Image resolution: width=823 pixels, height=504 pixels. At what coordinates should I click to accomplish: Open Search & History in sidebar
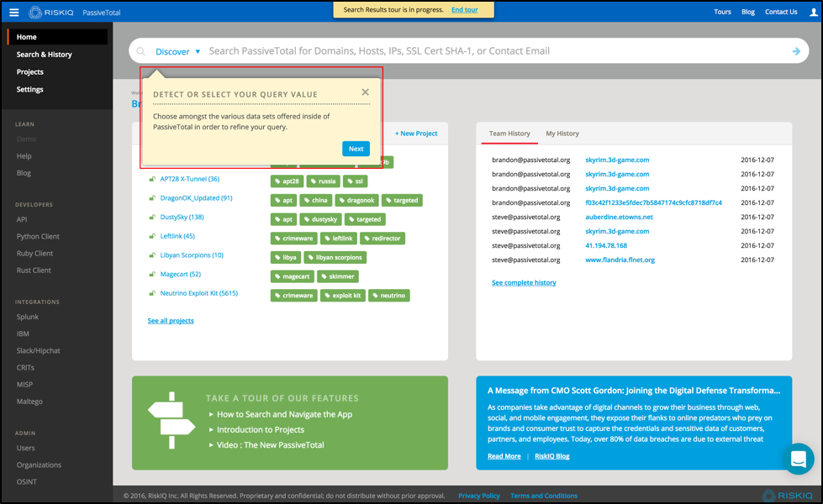coord(44,55)
